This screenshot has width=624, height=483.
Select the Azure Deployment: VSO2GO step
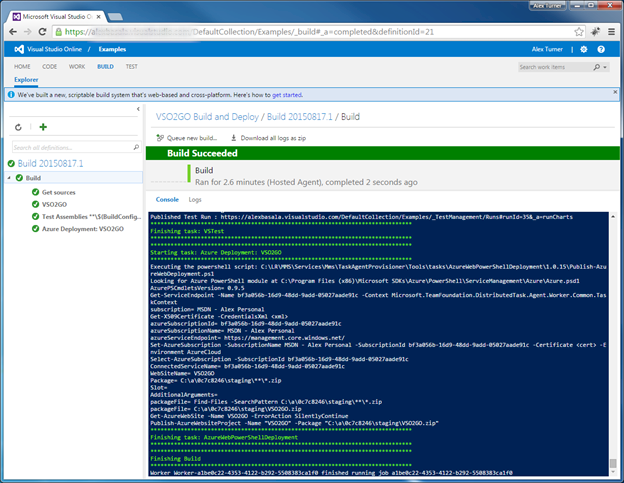(x=83, y=229)
